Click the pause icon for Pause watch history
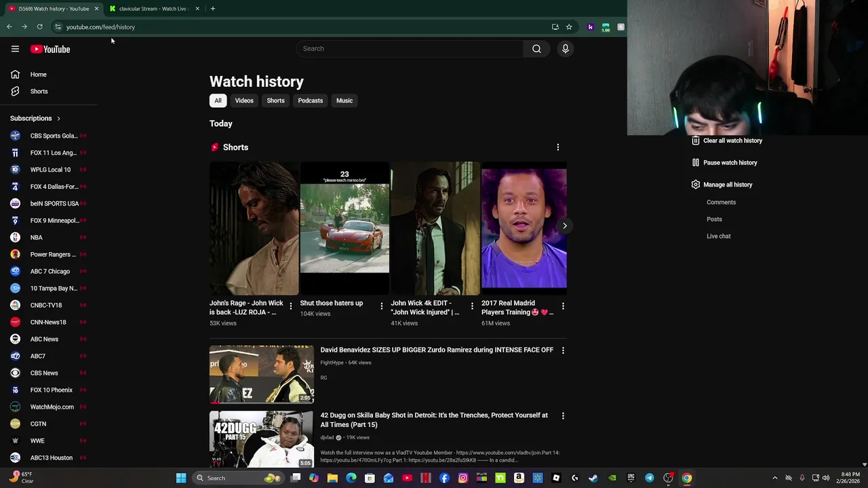The width and height of the screenshot is (868, 488). (695, 163)
